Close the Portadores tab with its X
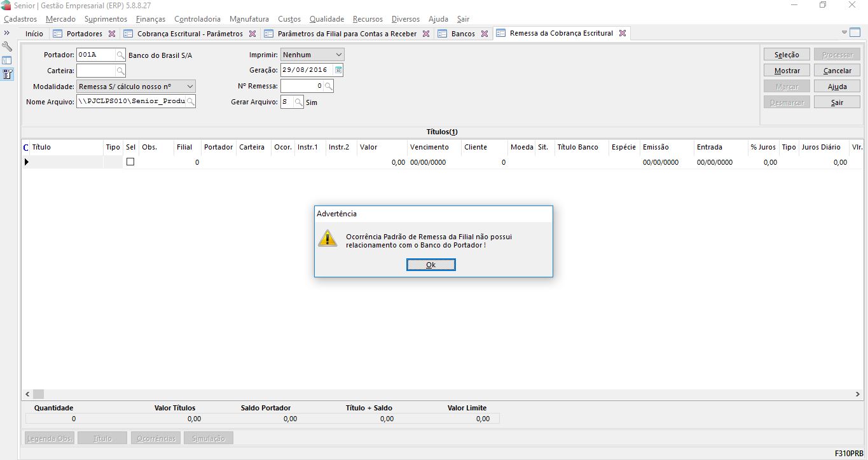Screen dimensions: 868x460 (x=112, y=34)
